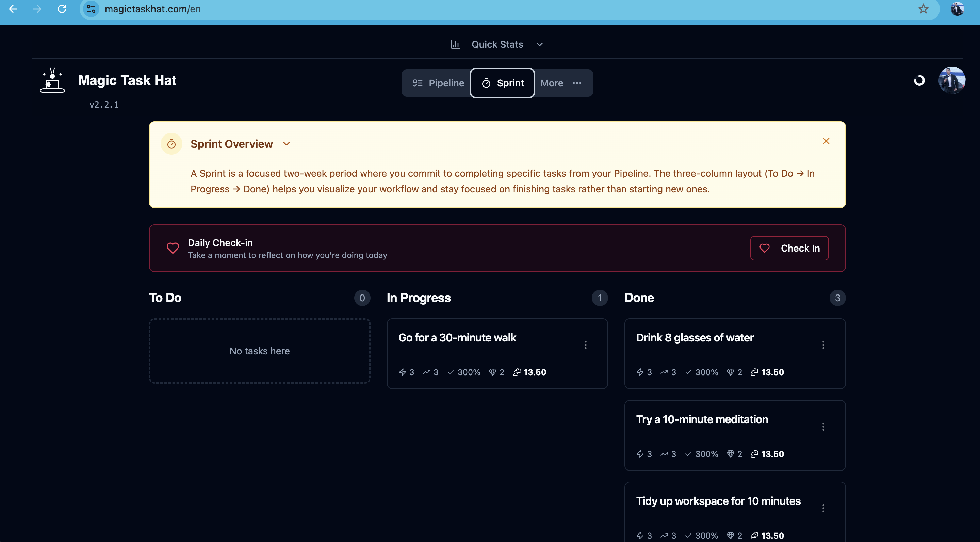The width and height of the screenshot is (980, 542).
Task: Click the Check In button
Action: point(789,248)
